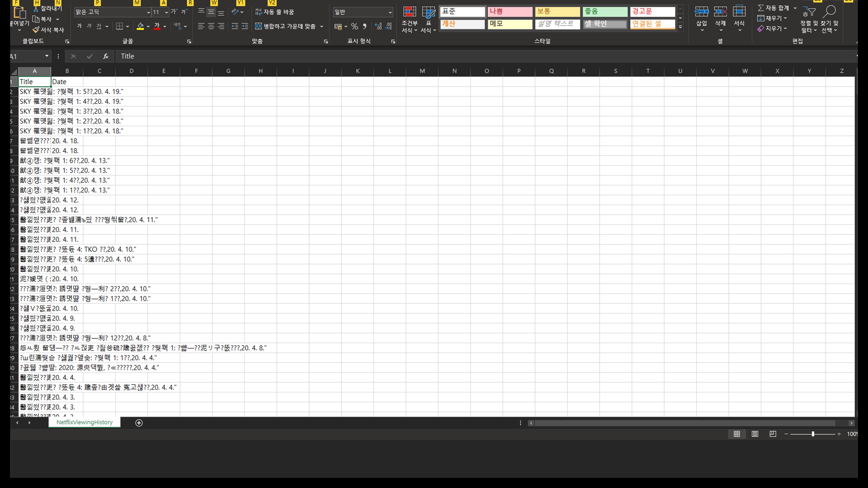The width and height of the screenshot is (868, 488).
Task: Click the Conditional Formatting (조건부 서식) icon
Action: 409,12
